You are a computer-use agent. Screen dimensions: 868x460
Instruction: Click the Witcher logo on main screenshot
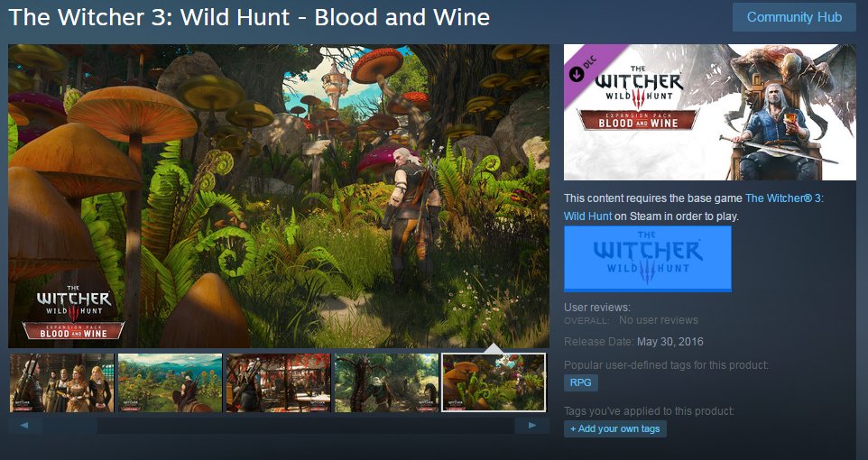click(x=74, y=312)
